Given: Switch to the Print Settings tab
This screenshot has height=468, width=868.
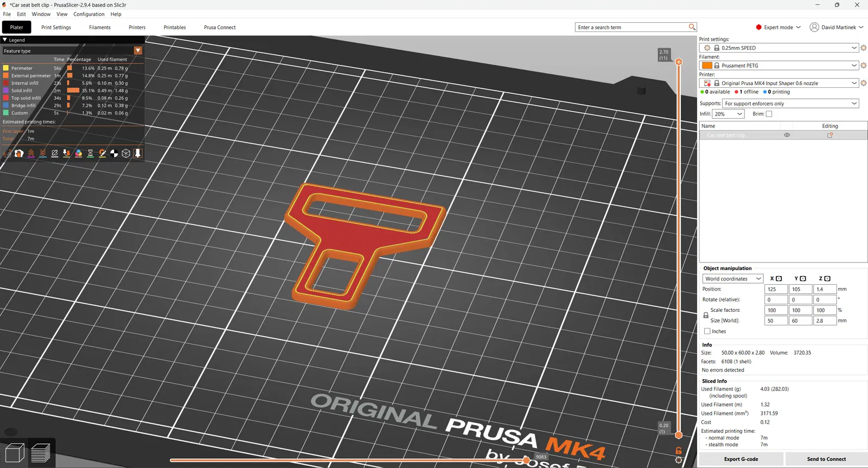Looking at the screenshot, I should pos(56,27).
